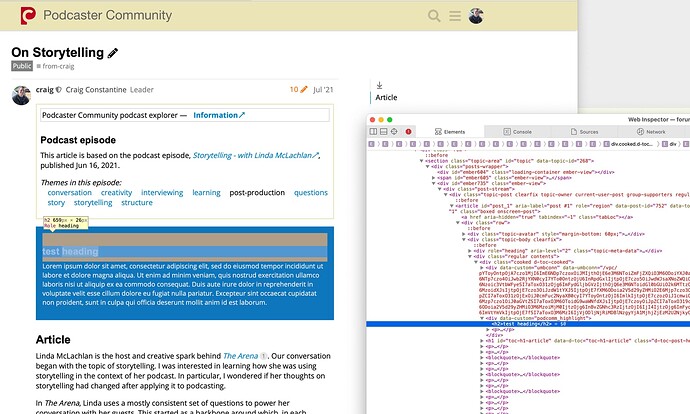Image resolution: width=690 pixels, height=414 pixels.
Task: Open the forum search magnifier
Action: point(434,16)
